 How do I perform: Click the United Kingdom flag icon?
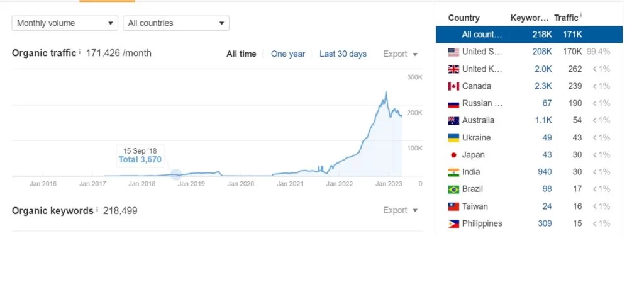click(453, 69)
